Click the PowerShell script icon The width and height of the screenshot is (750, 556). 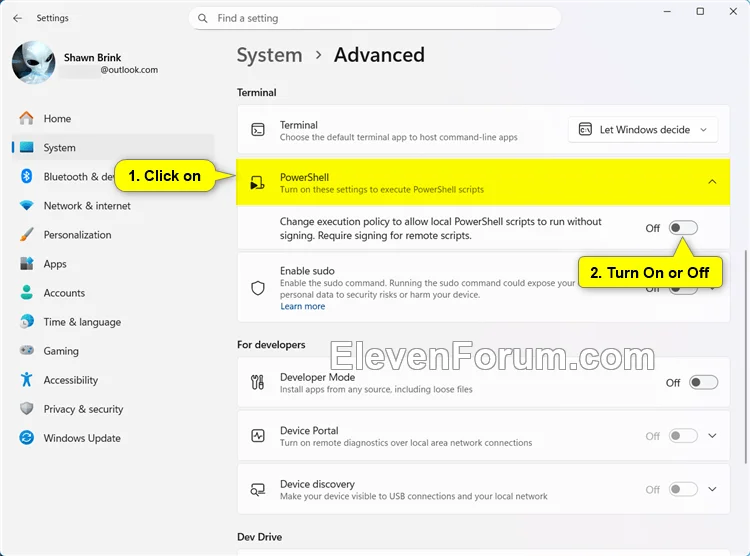click(258, 183)
